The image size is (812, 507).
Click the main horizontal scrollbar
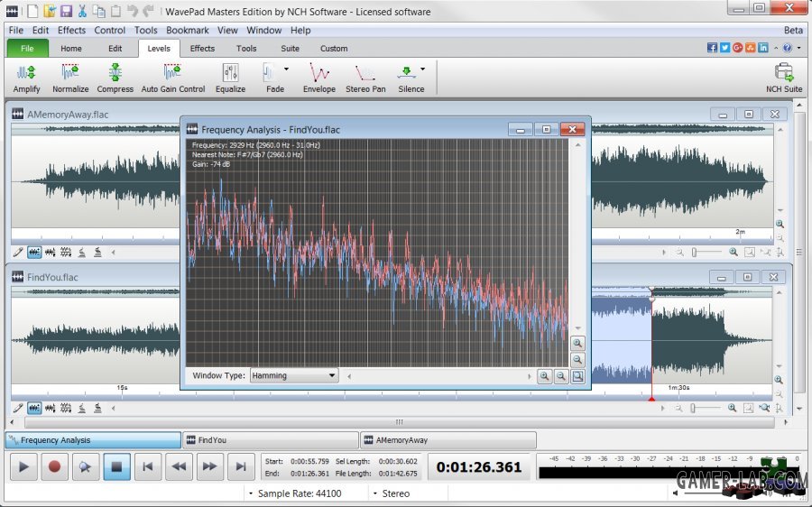399,422
